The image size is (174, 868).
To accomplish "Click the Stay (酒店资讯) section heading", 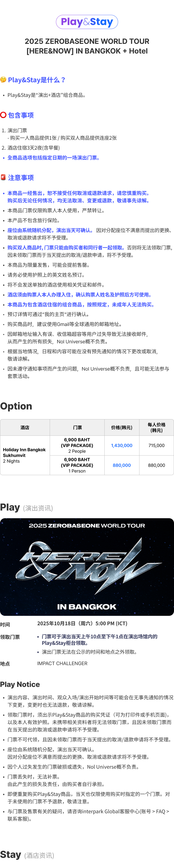I will 27,855.
